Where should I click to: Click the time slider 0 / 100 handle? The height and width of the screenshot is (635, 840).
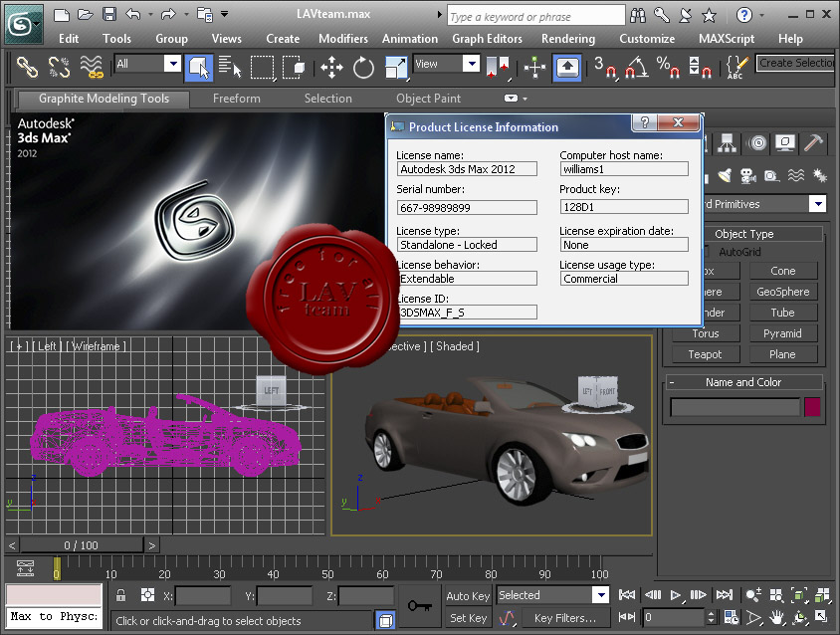coord(82,545)
